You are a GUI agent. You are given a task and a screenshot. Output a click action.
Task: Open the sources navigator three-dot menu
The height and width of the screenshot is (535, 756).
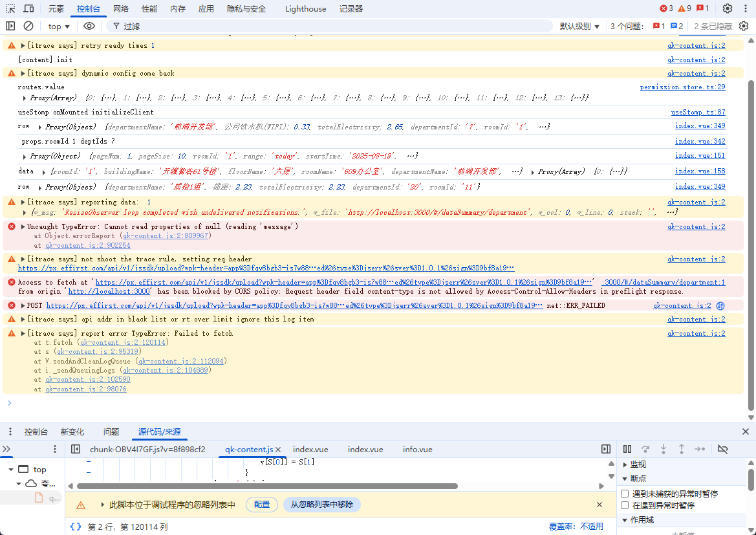pyautogui.click(x=55, y=449)
